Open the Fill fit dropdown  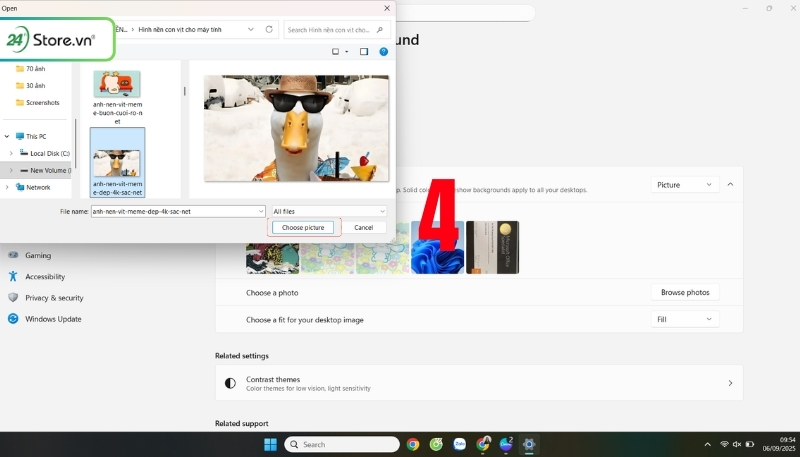685,319
